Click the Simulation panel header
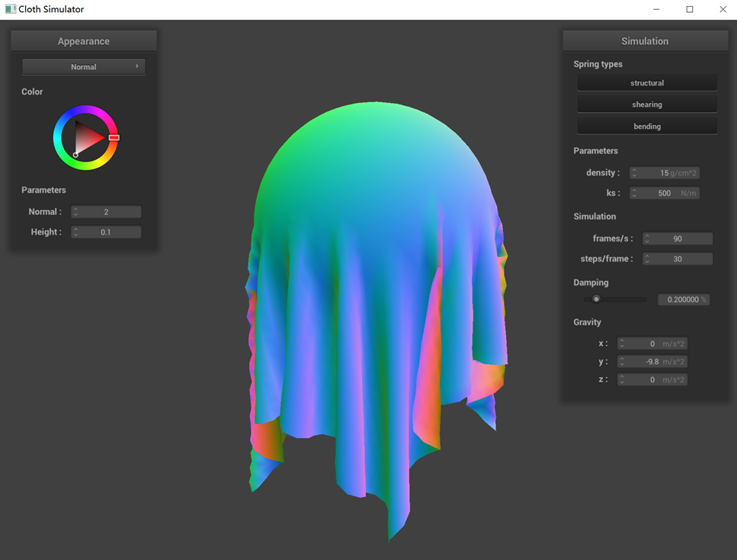The width and height of the screenshot is (737, 560). (x=645, y=41)
